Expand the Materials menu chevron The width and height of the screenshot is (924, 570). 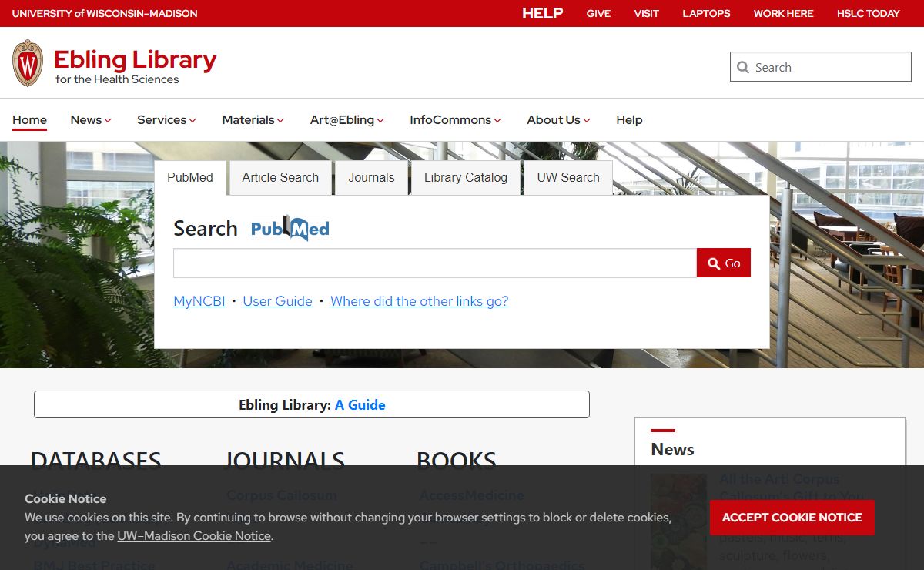(281, 121)
